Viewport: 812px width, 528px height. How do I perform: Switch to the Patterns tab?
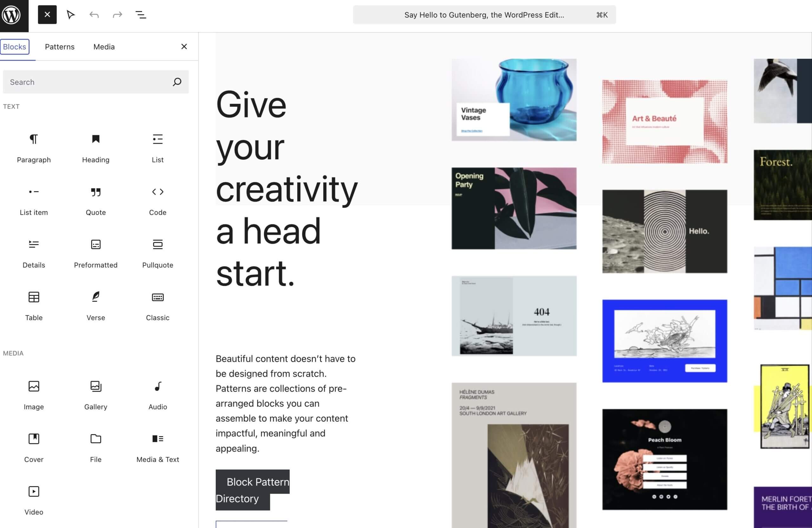pos(60,47)
